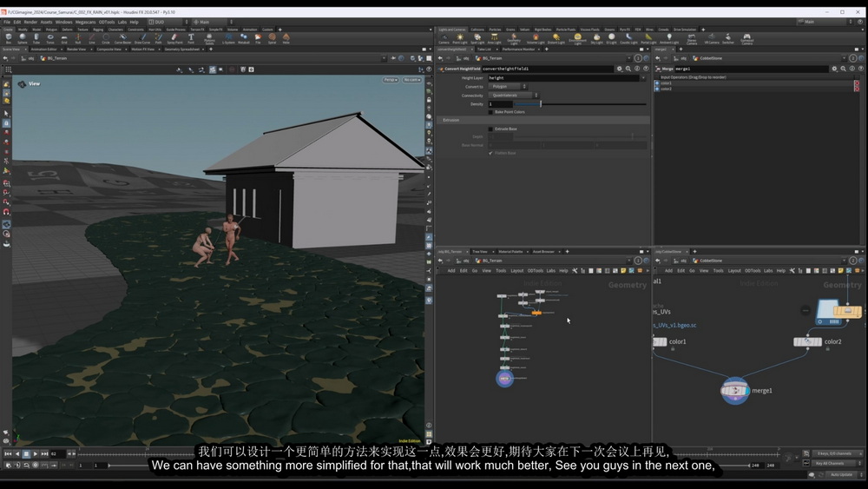Select the color2 node

click(x=807, y=341)
